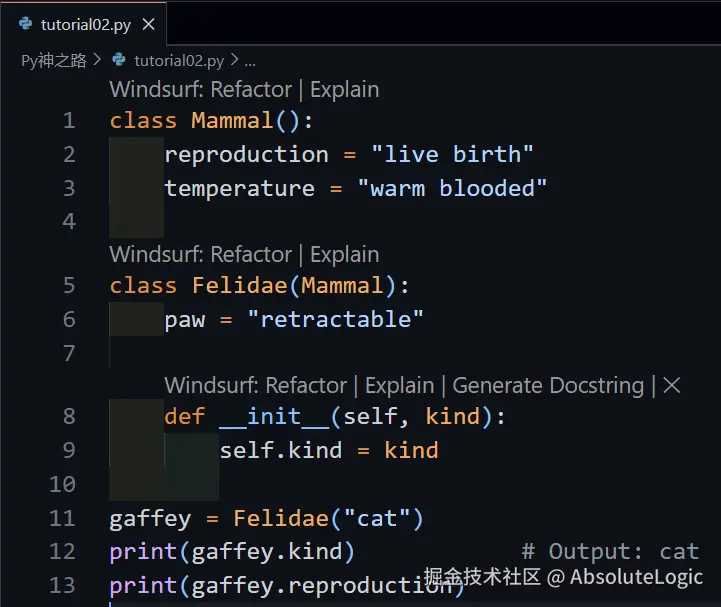
Task: Click Explain above class Felidae
Action: point(344,254)
